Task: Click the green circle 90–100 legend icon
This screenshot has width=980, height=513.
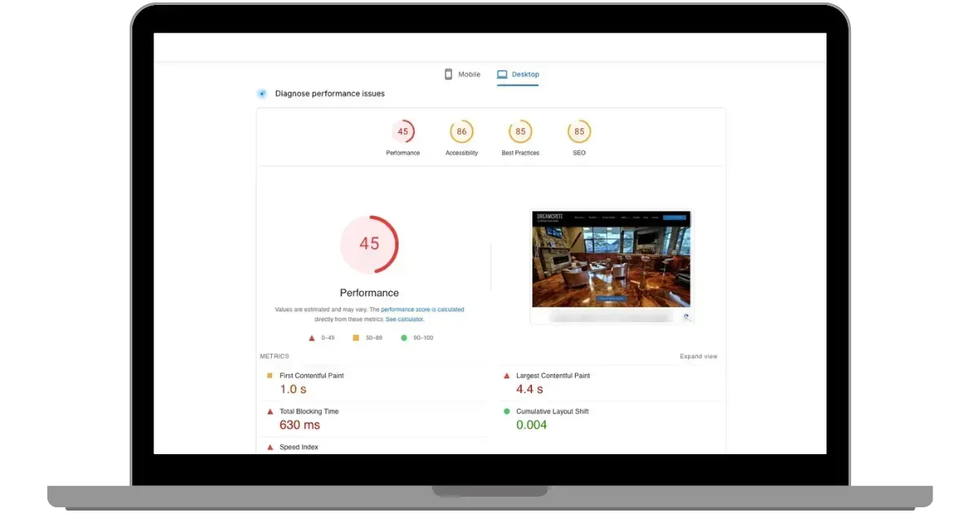Action: (x=403, y=337)
